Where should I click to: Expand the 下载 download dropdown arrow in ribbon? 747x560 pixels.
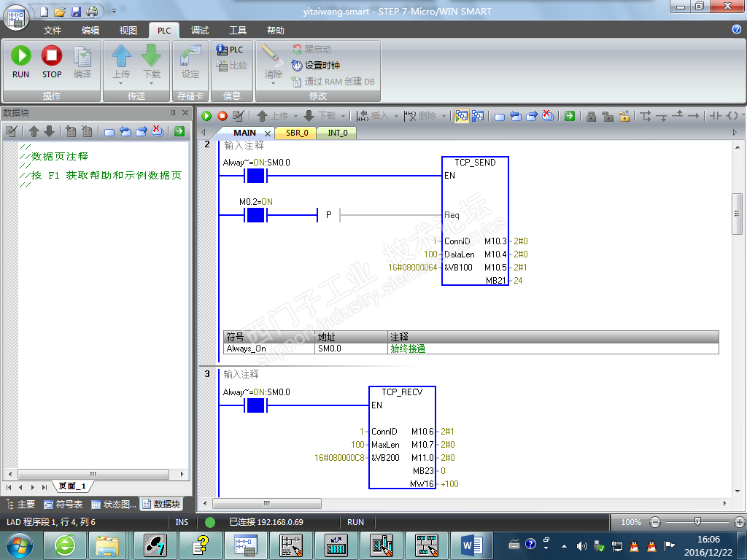click(151, 84)
